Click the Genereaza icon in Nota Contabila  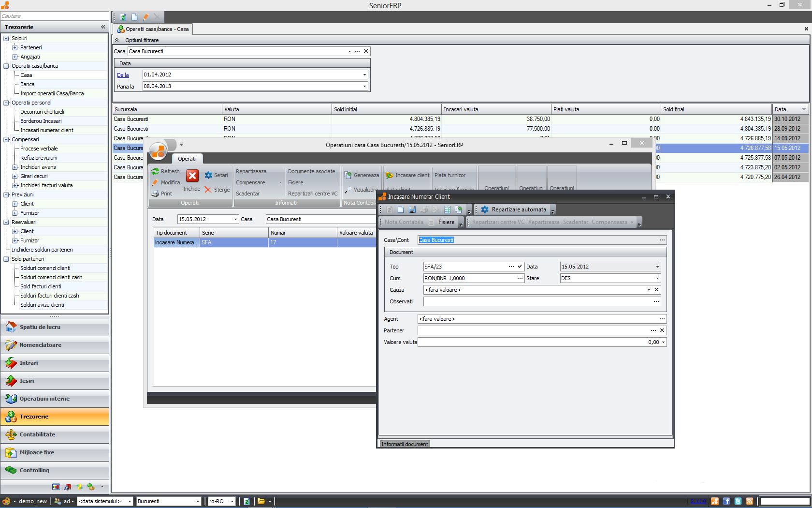click(x=348, y=175)
